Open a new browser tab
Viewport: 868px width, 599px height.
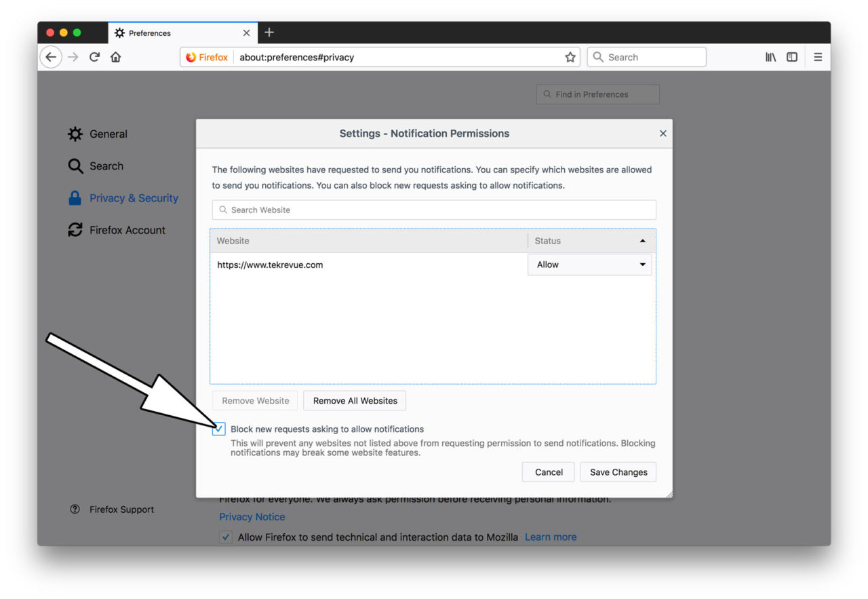coord(269,32)
